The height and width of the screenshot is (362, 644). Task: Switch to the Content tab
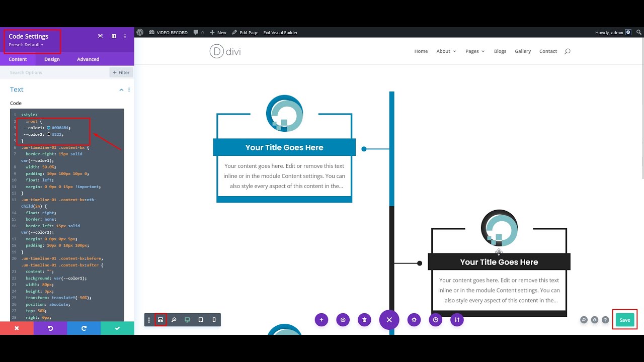(18, 59)
